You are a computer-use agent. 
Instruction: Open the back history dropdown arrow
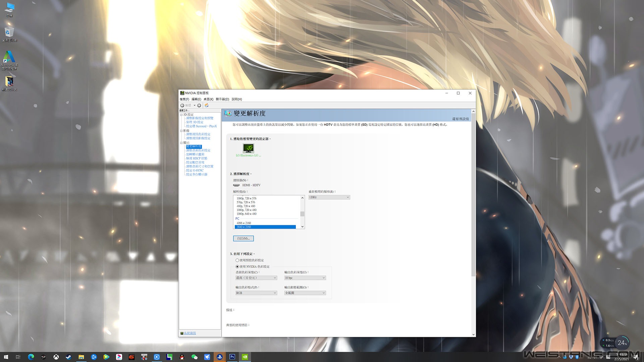(194, 105)
